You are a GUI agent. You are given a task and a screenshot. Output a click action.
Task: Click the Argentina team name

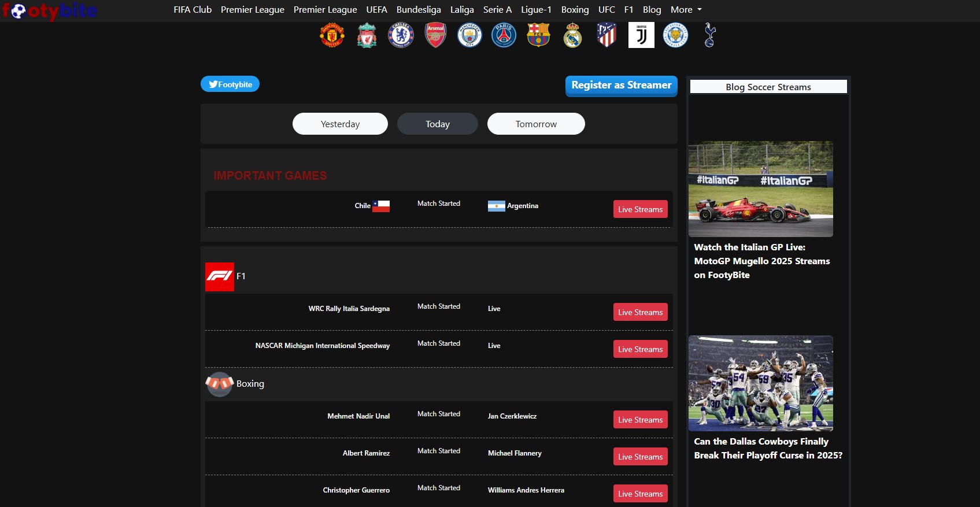click(523, 206)
